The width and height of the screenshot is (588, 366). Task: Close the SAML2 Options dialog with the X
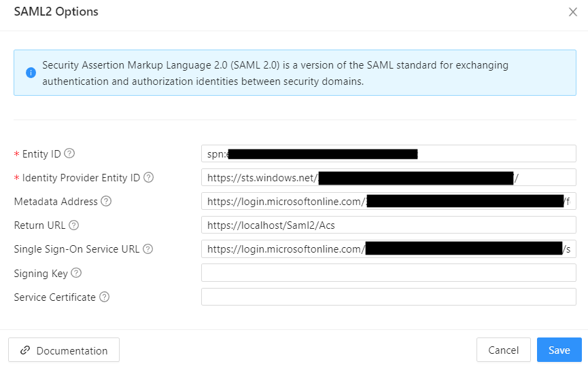[572, 12]
